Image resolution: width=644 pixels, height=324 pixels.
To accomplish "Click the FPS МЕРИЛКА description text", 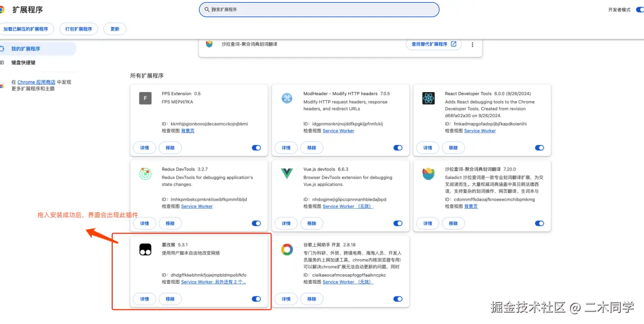I will [x=177, y=102].
